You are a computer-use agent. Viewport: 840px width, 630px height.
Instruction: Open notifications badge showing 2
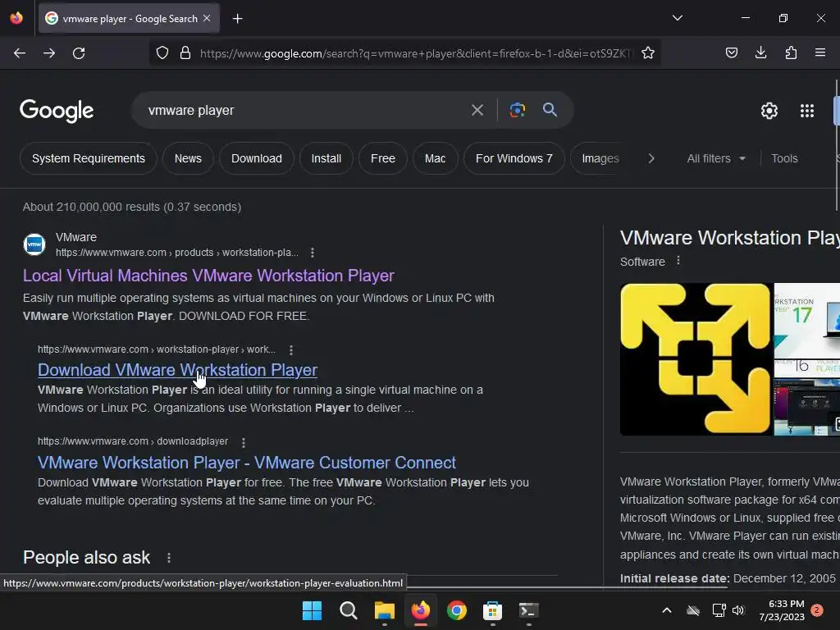pyautogui.click(x=817, y=610)
